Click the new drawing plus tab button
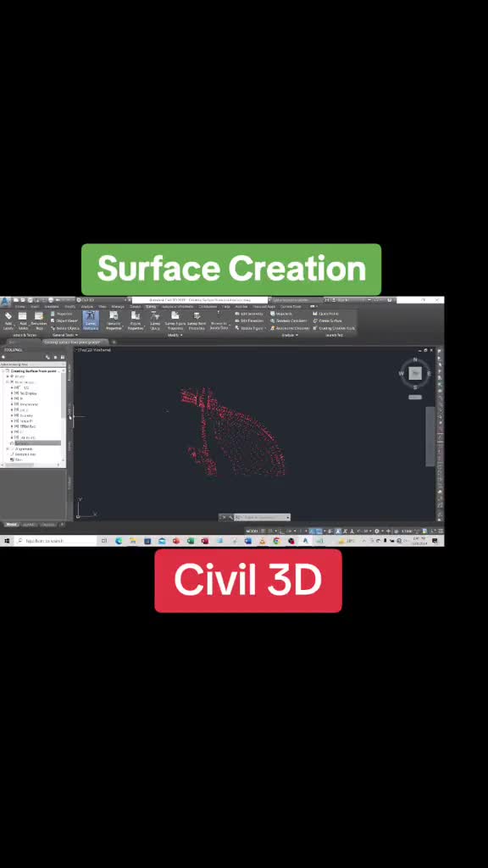Screen dimensions: 488x868 point(114,342)
